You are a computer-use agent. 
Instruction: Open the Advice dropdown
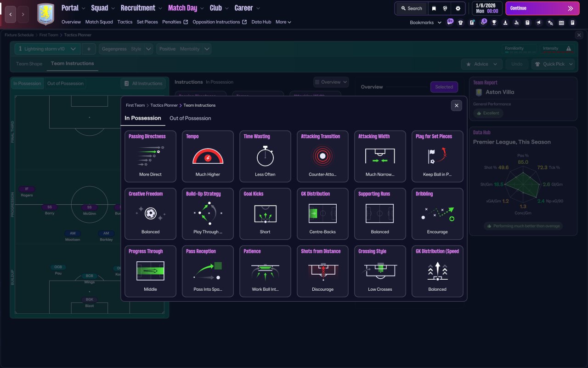click(481, 64)
